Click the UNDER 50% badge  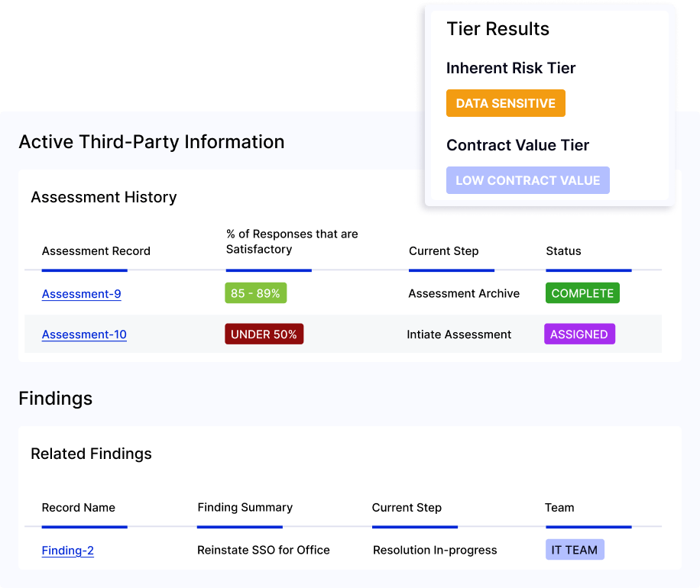[264, 334]
